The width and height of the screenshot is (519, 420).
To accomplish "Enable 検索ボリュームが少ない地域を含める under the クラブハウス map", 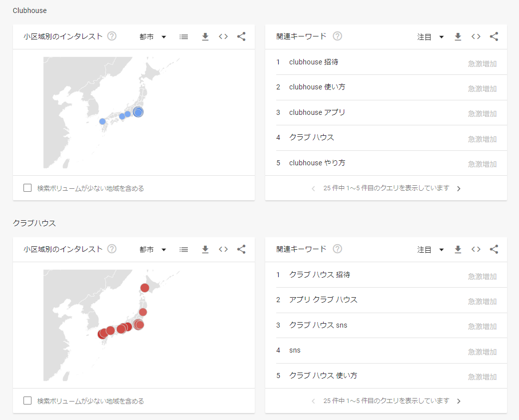I will (27, 401).
